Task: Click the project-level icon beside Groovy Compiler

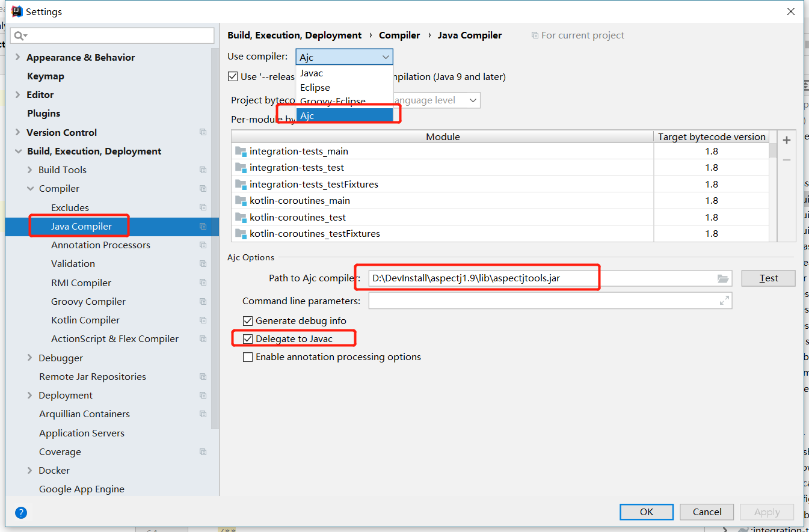Action: click(x=203, y=302)
